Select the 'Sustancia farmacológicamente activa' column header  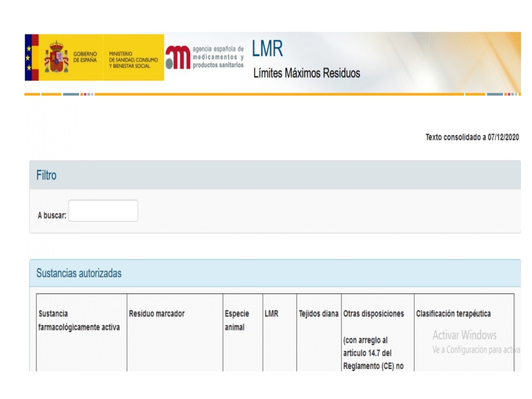(79, 321)
